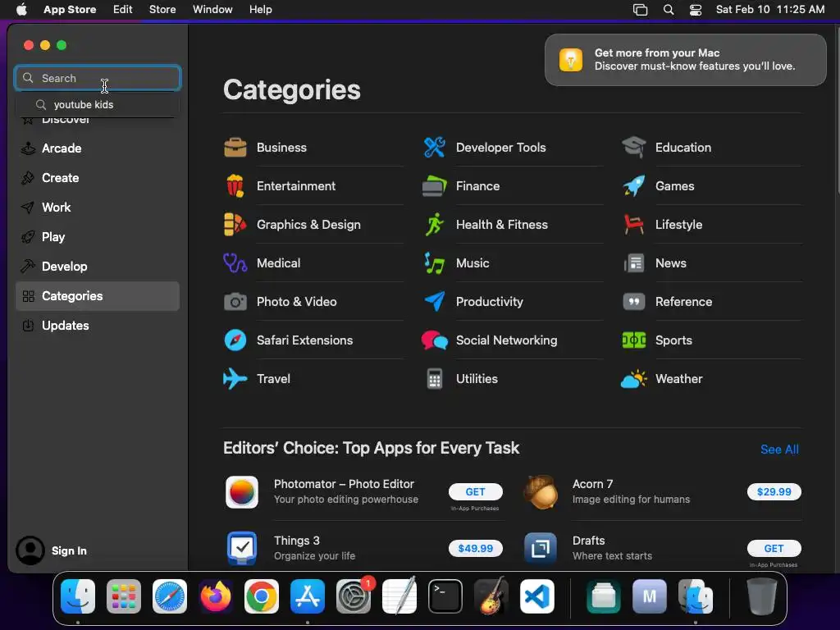
Task: Open Updates in the sidebar
Action: point(97,325)
